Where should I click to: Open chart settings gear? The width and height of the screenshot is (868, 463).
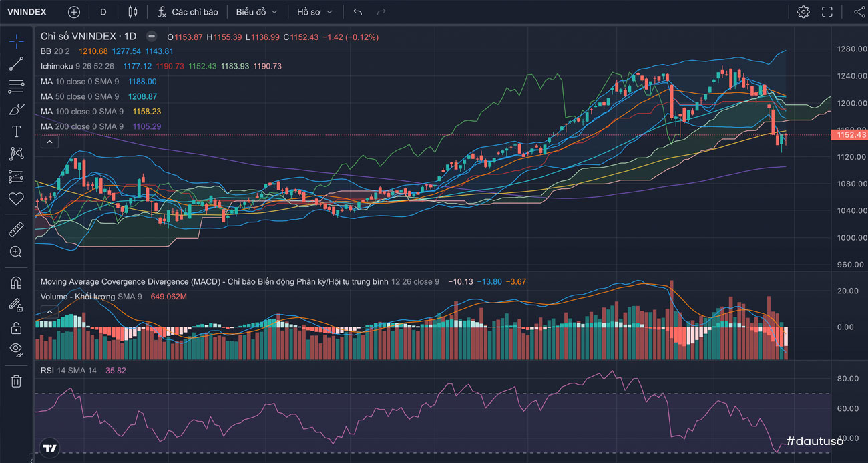[803, 12]
